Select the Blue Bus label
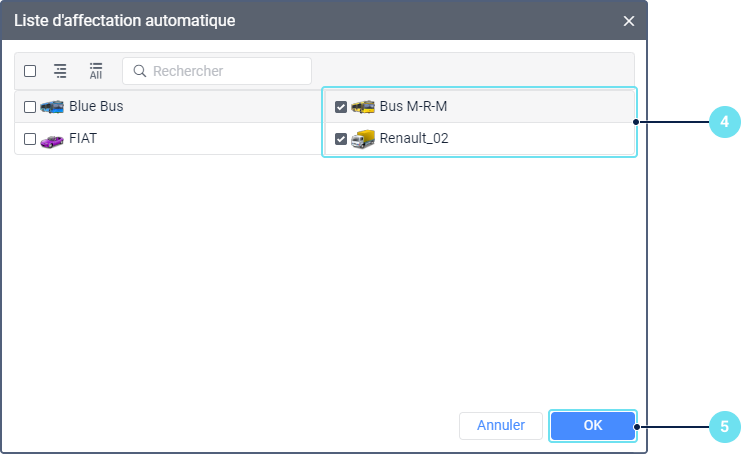The image size is (741, 454). tap(96, 106)
